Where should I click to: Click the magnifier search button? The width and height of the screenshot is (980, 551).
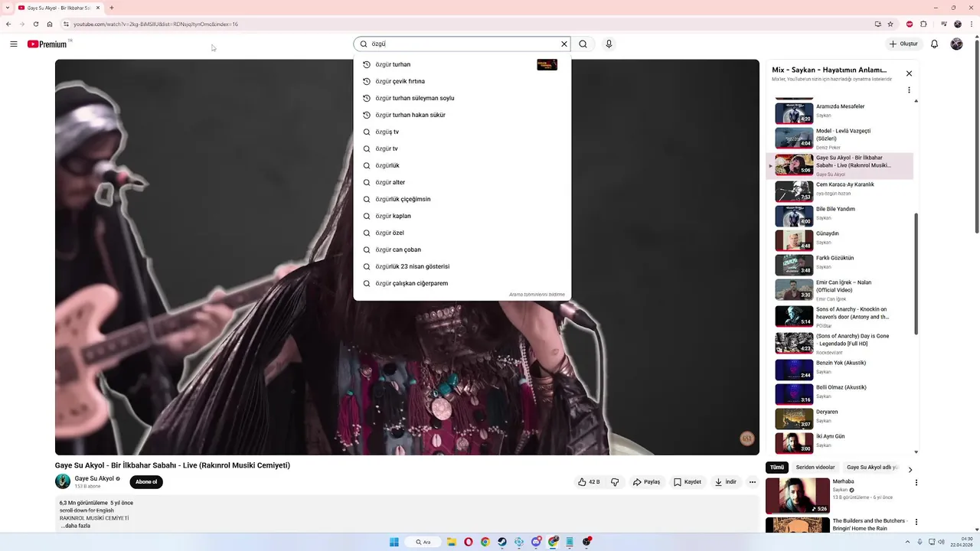pyautogui.click(x=583, y=44)
